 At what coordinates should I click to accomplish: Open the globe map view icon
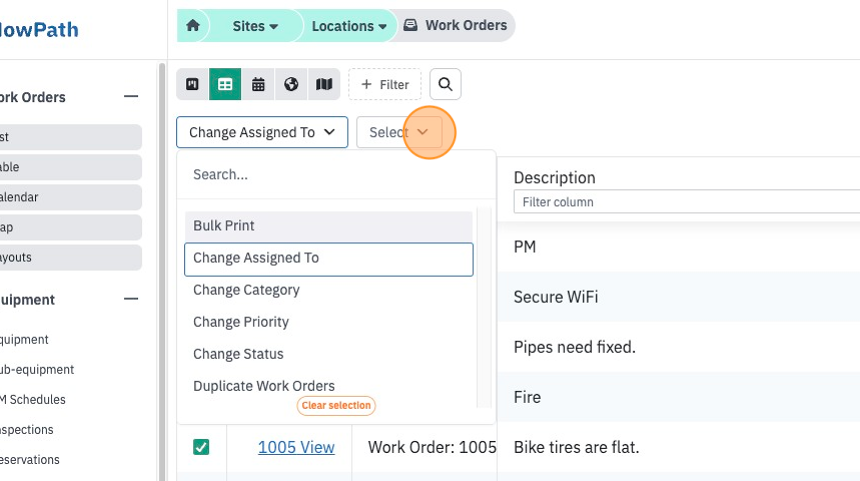[291, 84]
